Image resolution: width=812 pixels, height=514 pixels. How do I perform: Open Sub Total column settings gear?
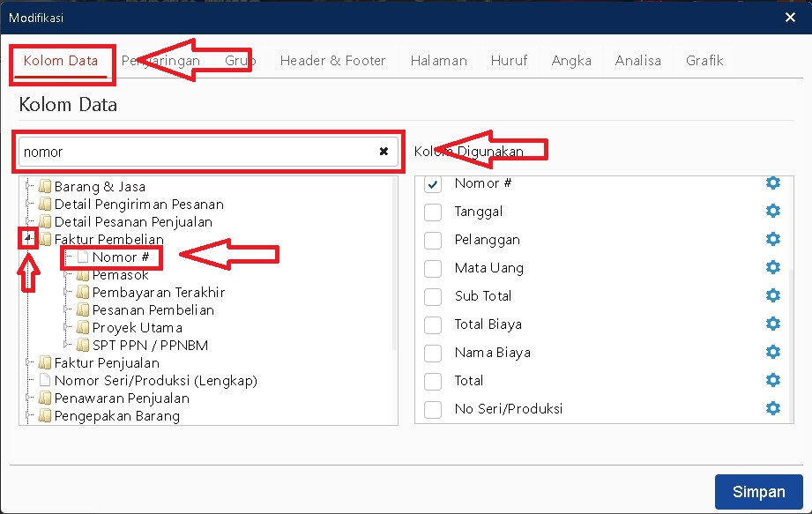click(773, 296)
